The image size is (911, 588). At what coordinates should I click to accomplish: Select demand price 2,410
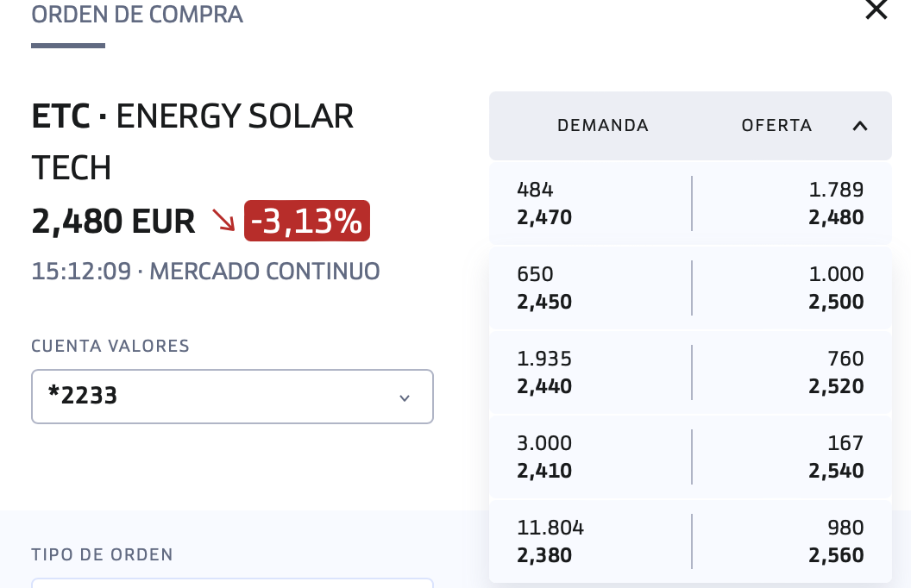(544, 471)
